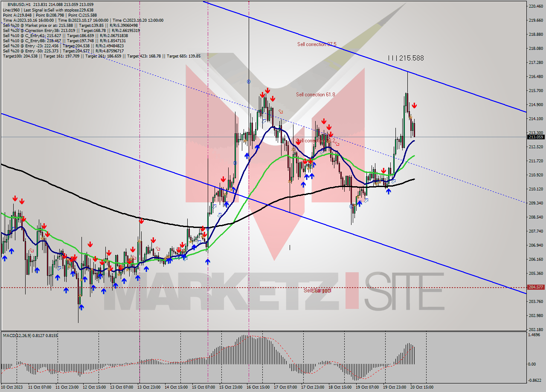This screenshot has height=392, width=546.
Task: Click the 210.120 price axis label
Action: pyautogui.click(x=536, y=189)
